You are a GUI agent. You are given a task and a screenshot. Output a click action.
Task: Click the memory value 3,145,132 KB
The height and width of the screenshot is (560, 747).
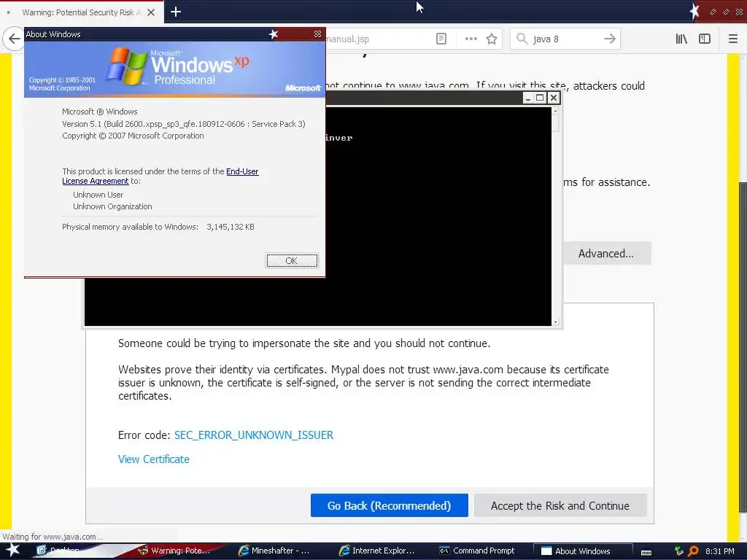coord(230,227)
